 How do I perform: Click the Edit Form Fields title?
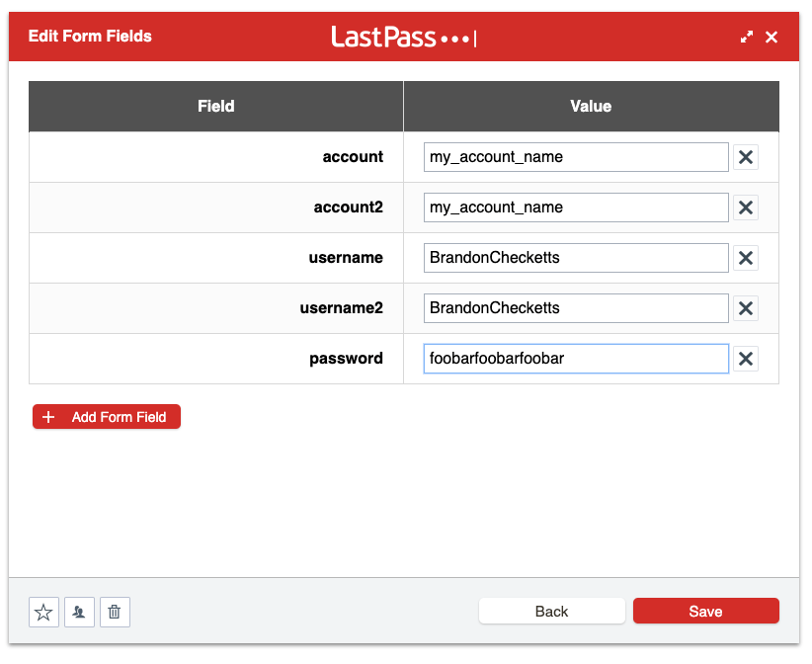click(89, 36)
